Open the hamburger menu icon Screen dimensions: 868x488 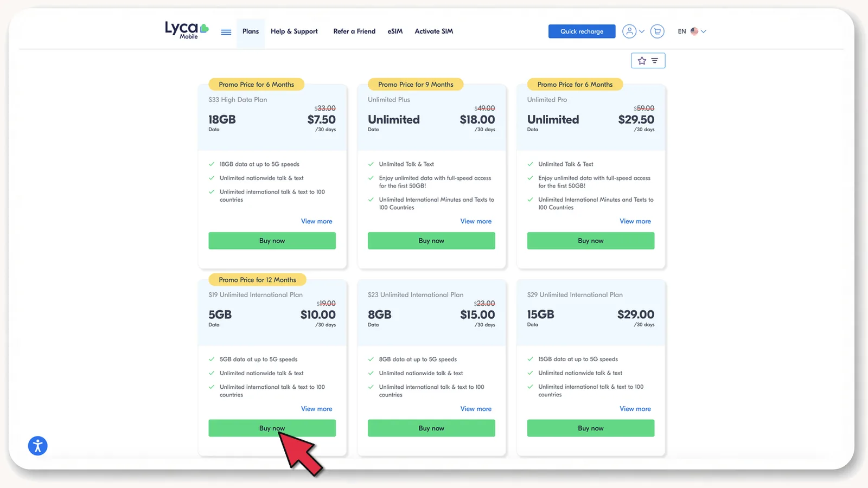point(226,32)
